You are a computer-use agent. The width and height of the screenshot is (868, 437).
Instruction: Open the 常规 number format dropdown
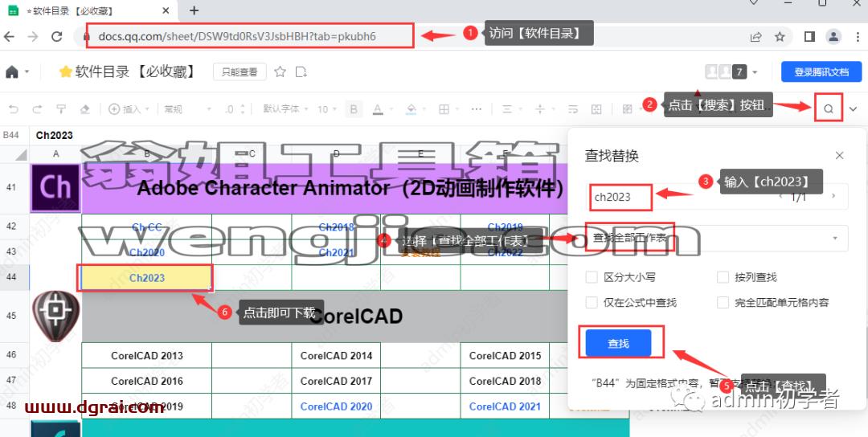click(x=187, y=109)
